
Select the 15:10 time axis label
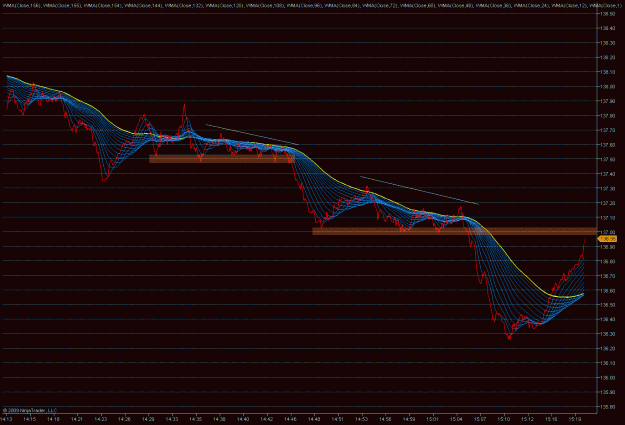tap(504, 419)
